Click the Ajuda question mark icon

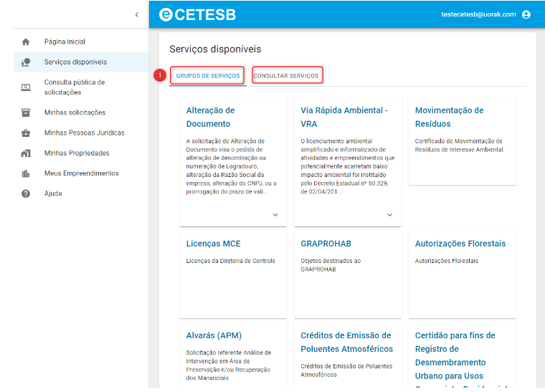tap(26, 193)
